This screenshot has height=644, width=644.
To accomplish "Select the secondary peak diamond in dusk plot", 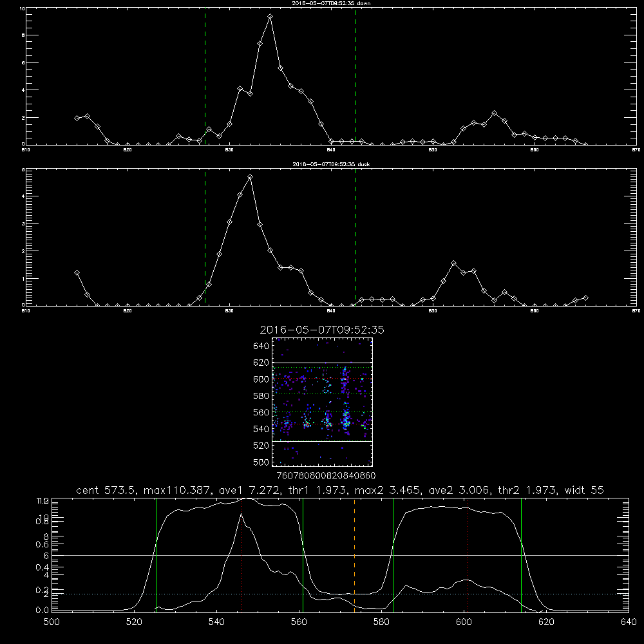I will pyautogui.click(x=453, y=263).
